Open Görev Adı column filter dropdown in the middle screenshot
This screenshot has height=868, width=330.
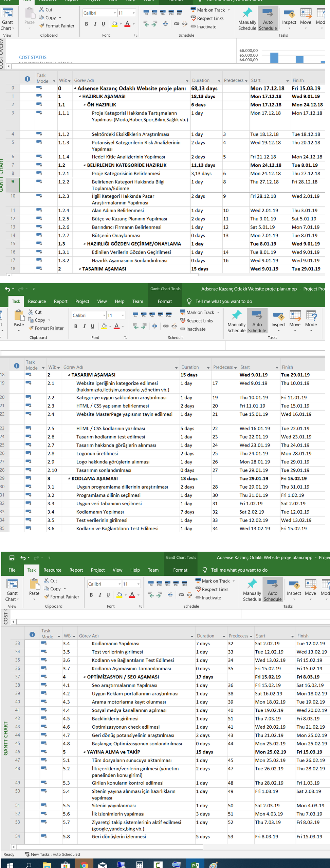[176, 368]
